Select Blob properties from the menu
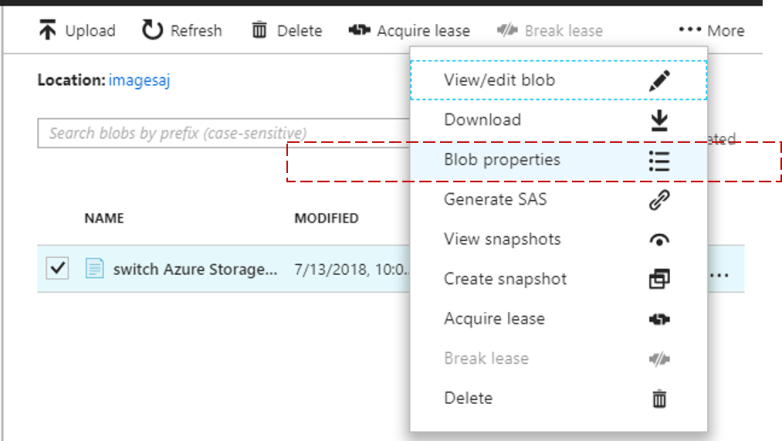The image size is (782, 441). coord(502,160)
